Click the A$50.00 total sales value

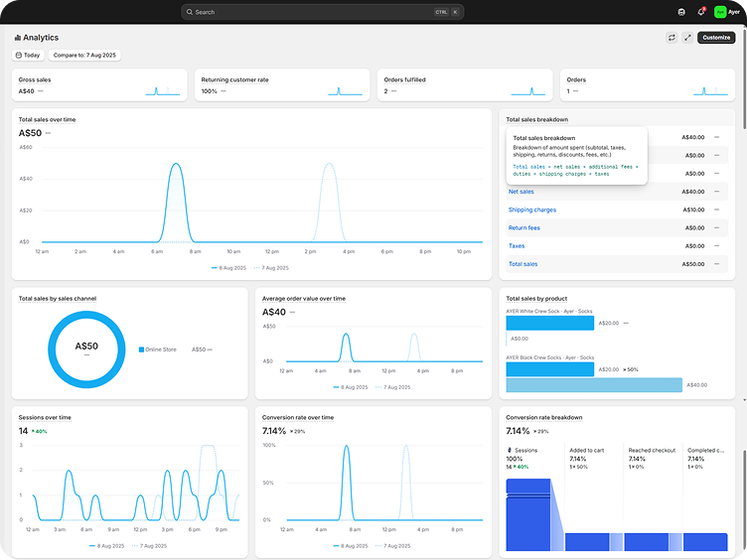693,264
